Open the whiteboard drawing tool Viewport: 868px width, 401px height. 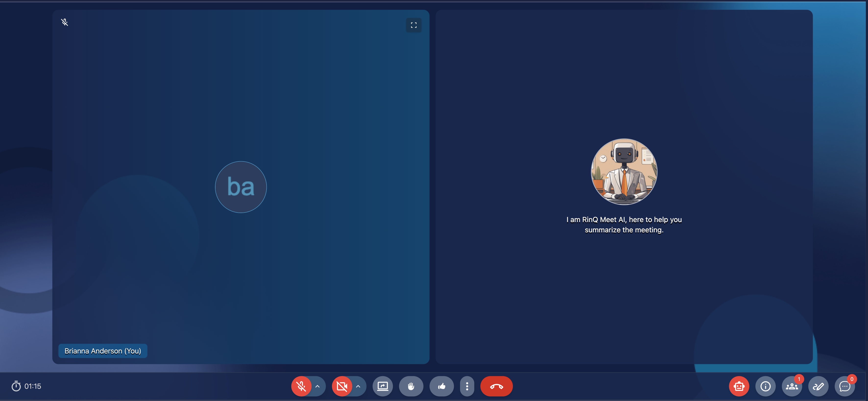coord(818,386)
